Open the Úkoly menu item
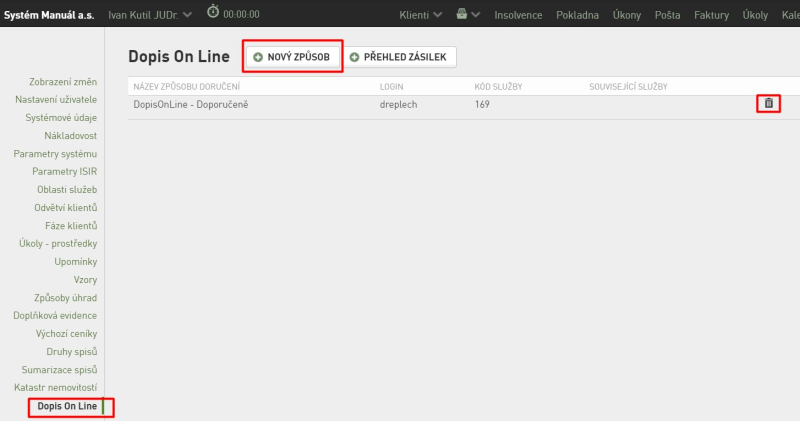 point(755,15)
